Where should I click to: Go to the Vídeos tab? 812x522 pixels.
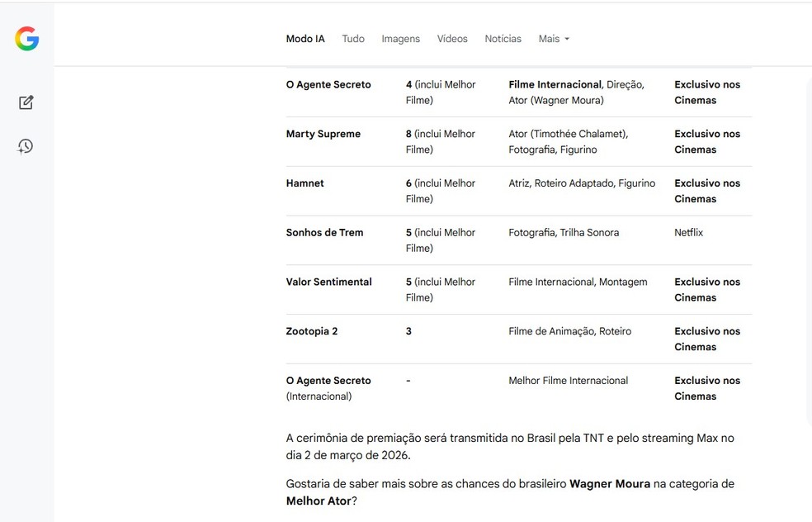coord(452,39)
